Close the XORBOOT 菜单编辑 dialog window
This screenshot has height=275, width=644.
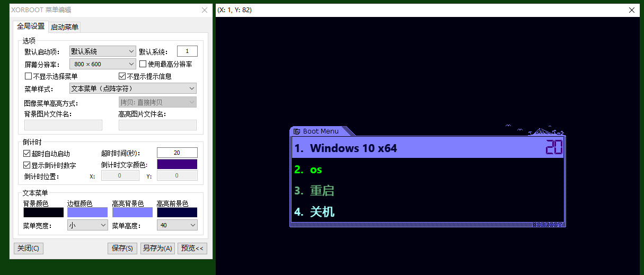point(205,10)
